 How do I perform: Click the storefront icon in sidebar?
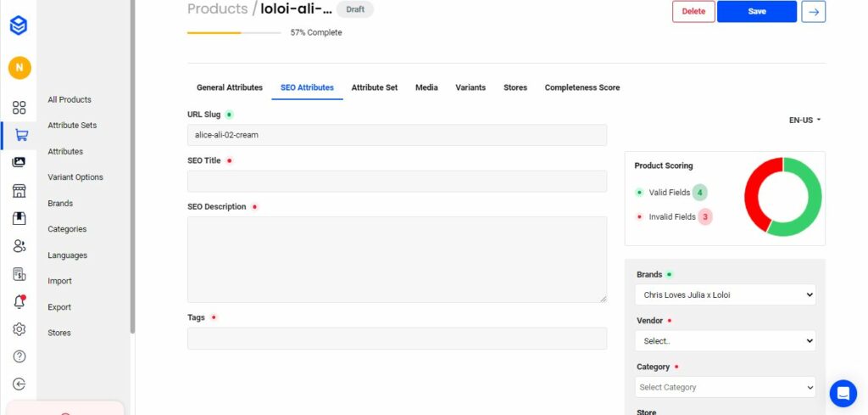pyautogui.click(x=19, y=191)
